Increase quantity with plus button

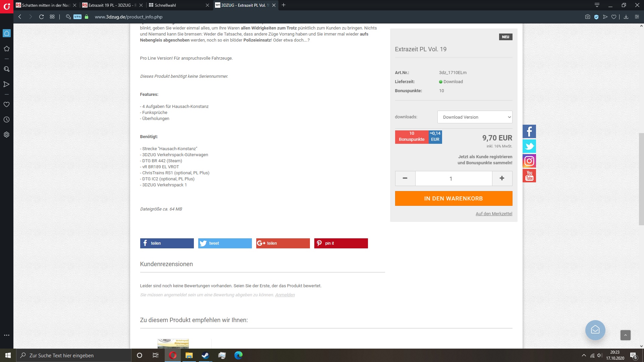pos(502,178)
